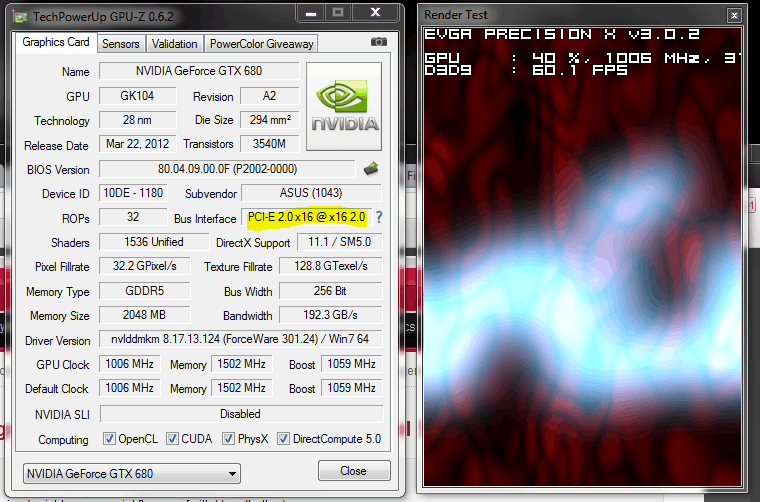
Task: Select the Release Date field Mar 22, 2012
Action: (137, 144)
